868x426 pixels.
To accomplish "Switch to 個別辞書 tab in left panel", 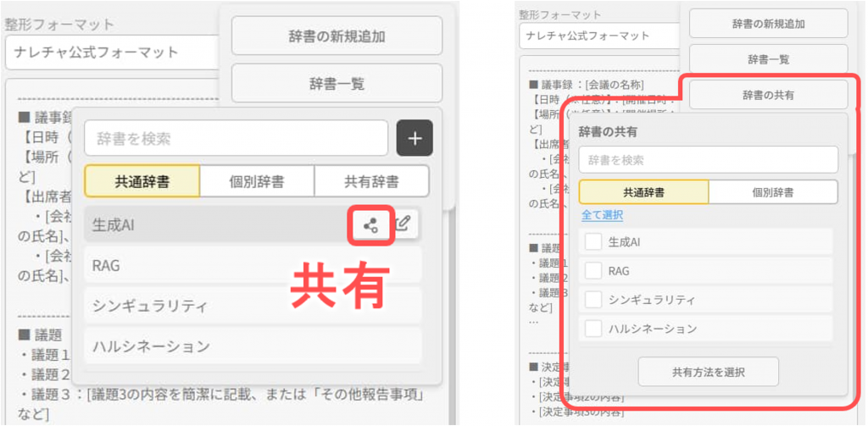I will [257, 181].
